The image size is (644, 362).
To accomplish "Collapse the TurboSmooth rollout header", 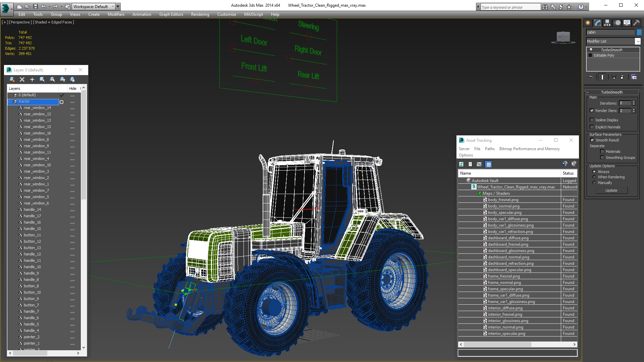I will 612,92.
